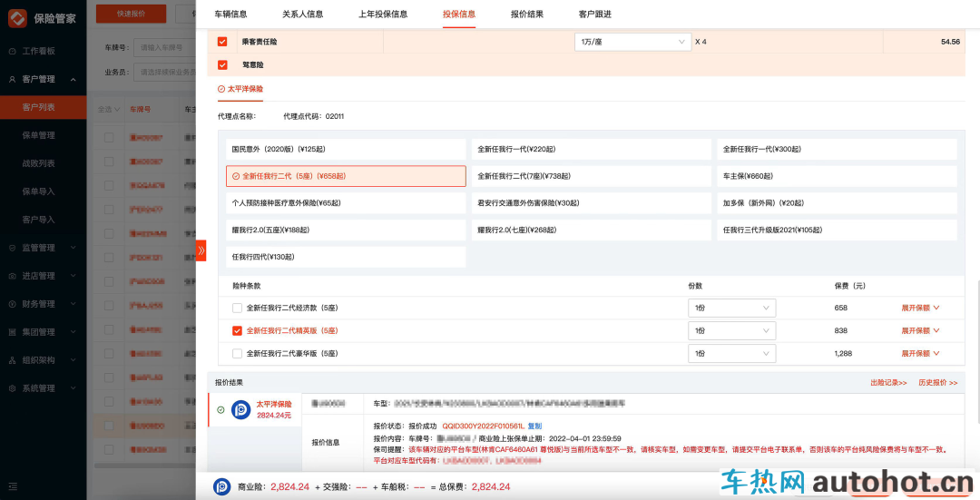The width and height of the screenshot is (980, 500).
Task: Switch to the 上年投保信息 tab
Action: [383, 14]
